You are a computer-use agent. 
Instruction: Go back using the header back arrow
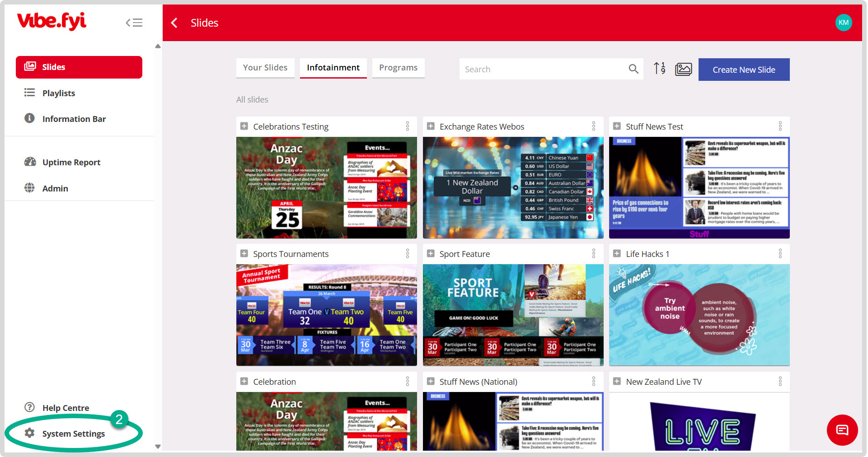174,23
